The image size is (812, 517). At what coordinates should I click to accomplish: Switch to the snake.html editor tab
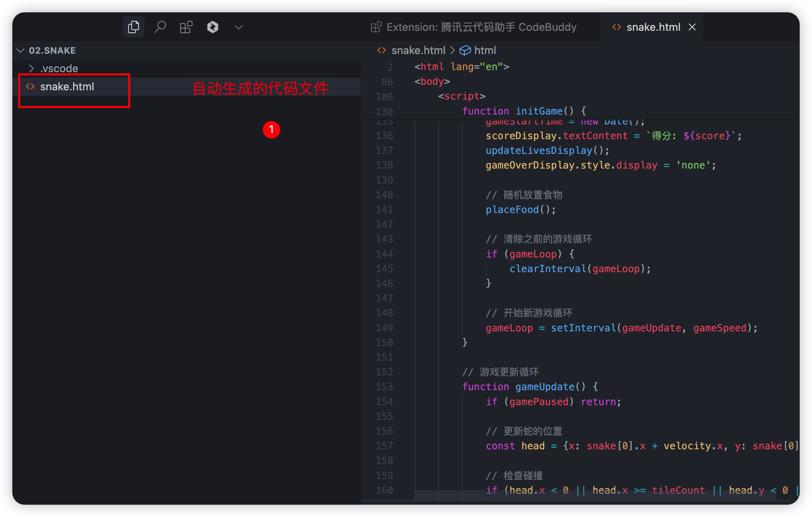coord(653,27)
